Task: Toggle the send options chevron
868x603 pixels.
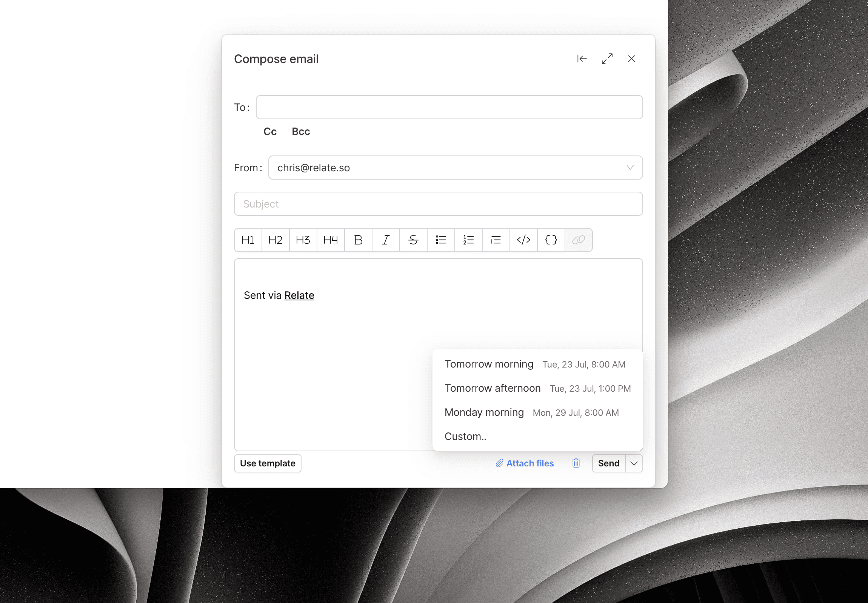Action: pos(634,463)
